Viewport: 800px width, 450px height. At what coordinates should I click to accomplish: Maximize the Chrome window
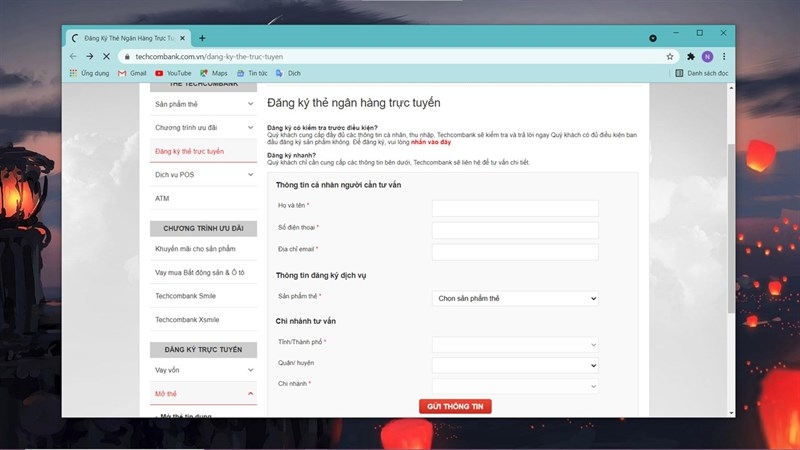click(x=699, y=33)
